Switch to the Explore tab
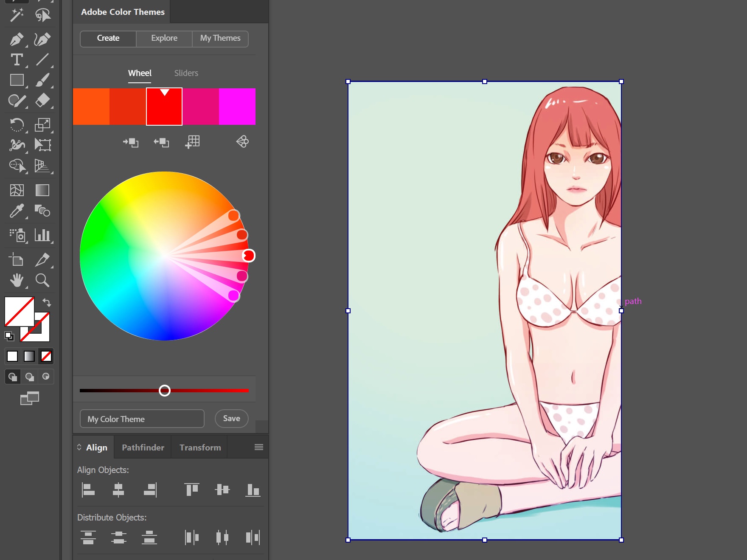 (164, 38)
